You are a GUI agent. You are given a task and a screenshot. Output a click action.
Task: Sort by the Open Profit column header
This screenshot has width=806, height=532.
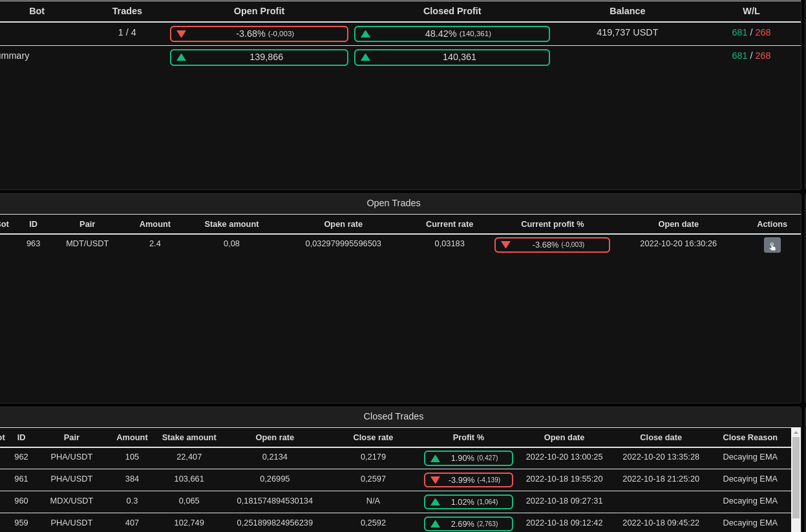[259, 11]
